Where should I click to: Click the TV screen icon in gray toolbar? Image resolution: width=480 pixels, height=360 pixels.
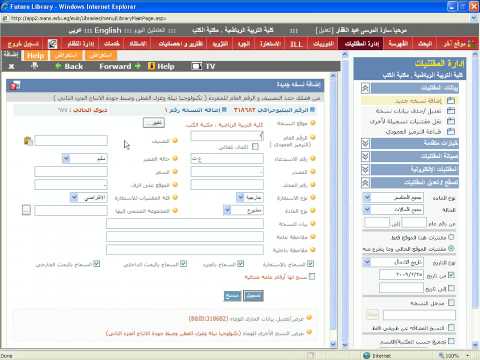pyautogui.click(x=197, y=66)
